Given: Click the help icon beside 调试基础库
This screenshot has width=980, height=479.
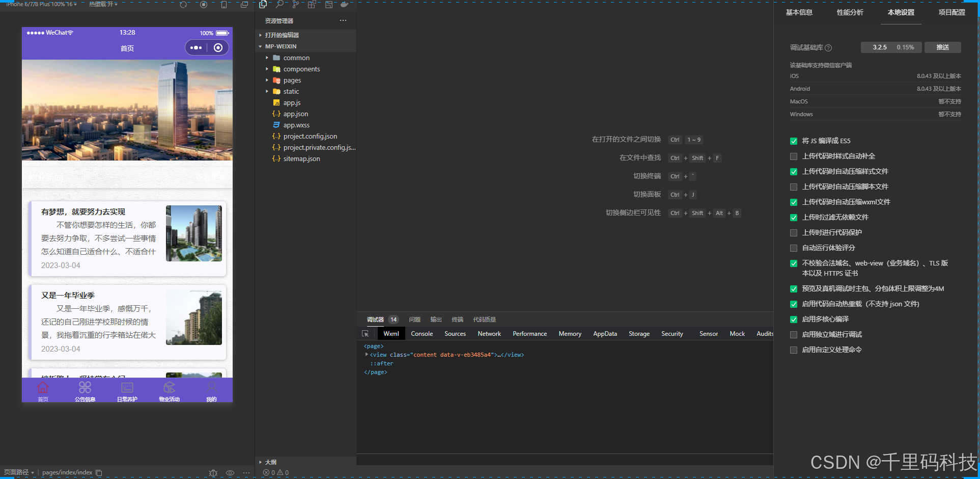Looking at the screenshot, I should 828,48.
